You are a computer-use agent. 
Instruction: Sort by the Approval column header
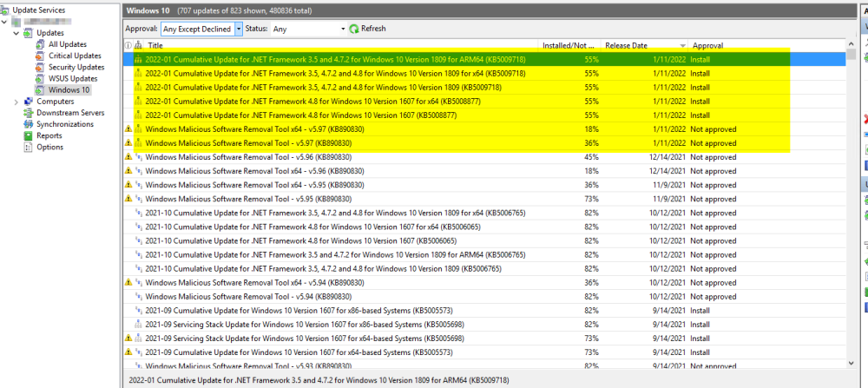click(x=767, y=46)
